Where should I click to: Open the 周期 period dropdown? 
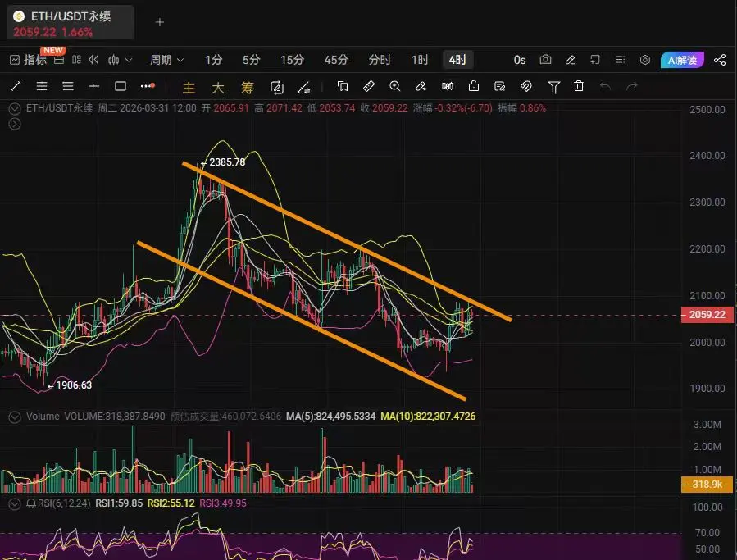click(x=166, y=60)
